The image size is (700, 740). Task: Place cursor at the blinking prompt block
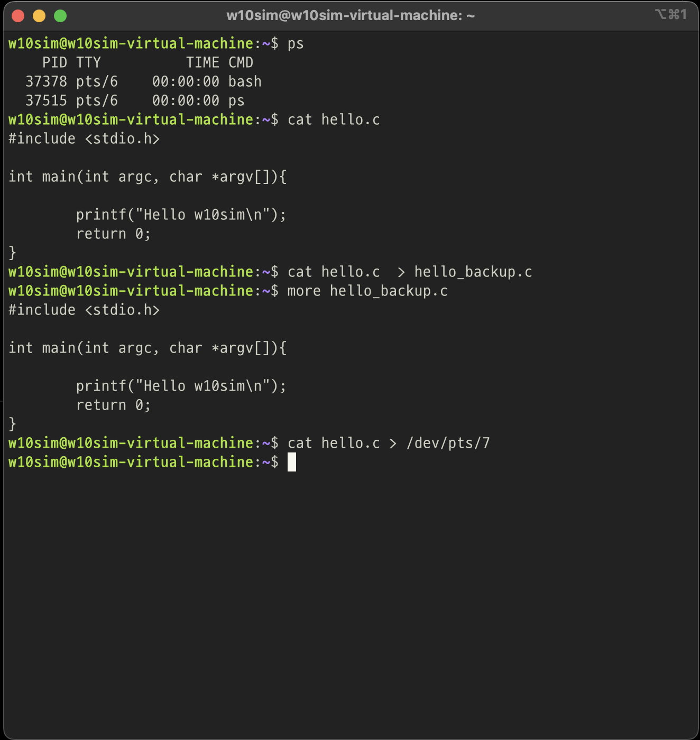[292, 462]
